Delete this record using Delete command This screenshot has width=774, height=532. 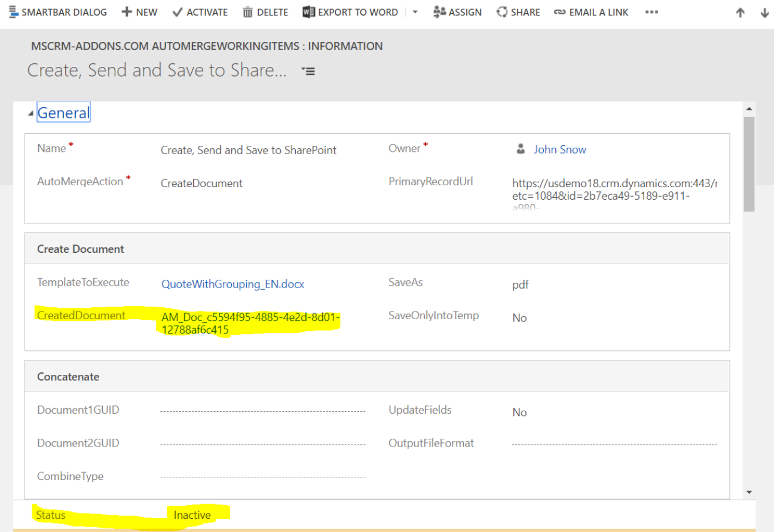pyautogui.click(x=265, y=12)
